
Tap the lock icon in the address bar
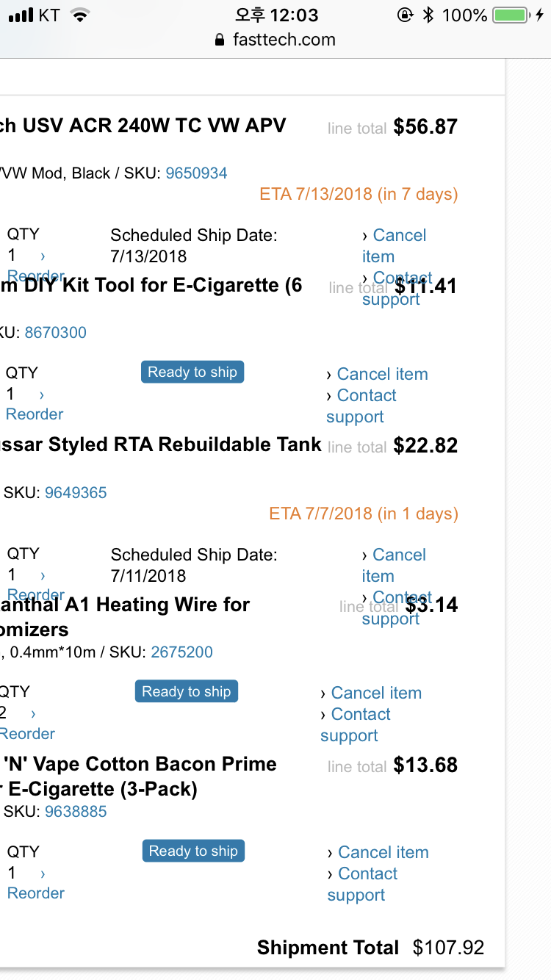219,40
